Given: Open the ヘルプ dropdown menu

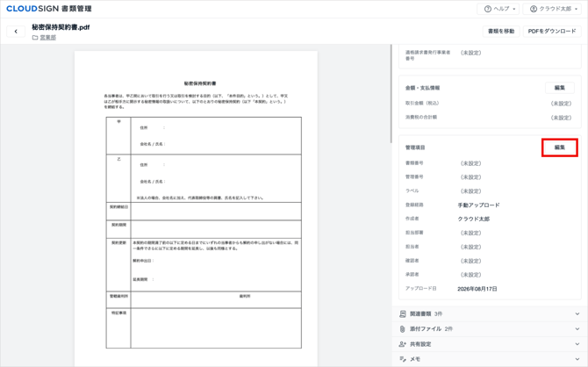Looking at the screenshot, I should [498, 9].
